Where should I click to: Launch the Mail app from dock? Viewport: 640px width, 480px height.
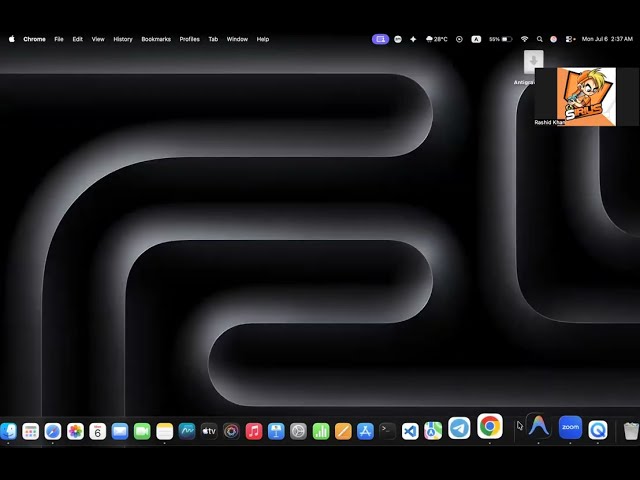click(x=120, y=431)
